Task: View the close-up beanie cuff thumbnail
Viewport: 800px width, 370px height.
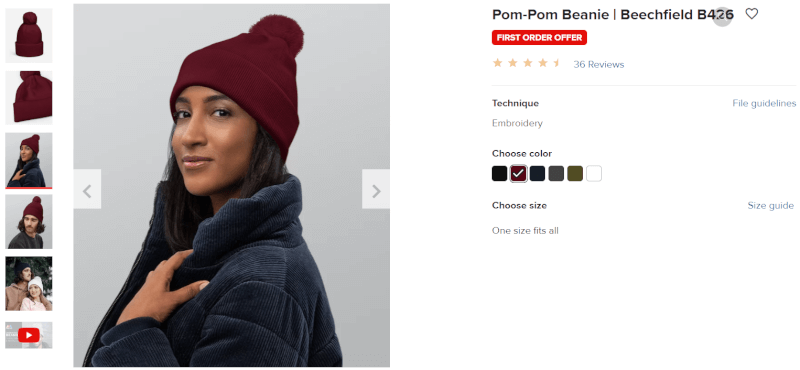Action: pos(29,97)
